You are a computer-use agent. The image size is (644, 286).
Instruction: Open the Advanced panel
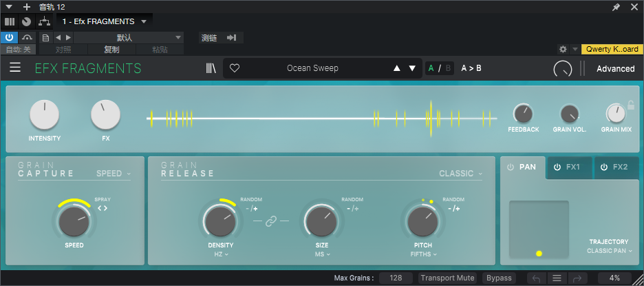coord(616,69)
